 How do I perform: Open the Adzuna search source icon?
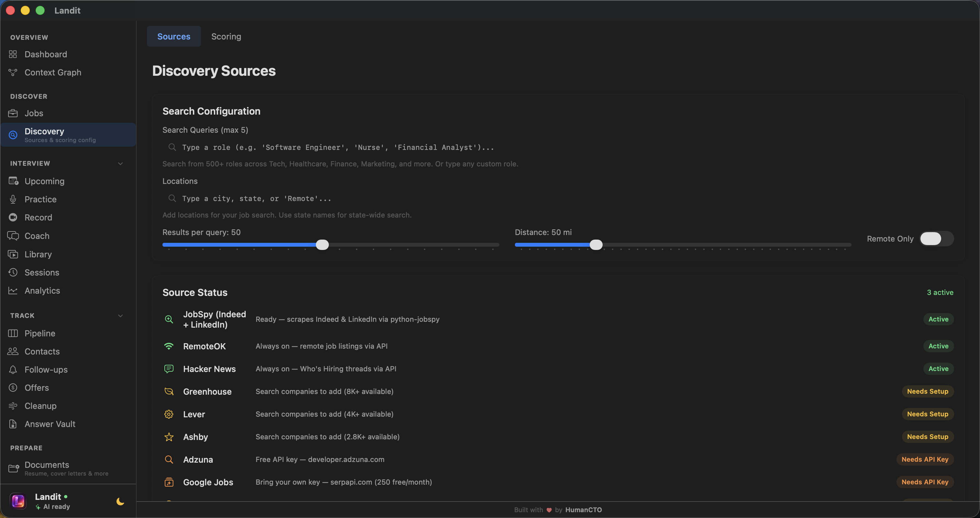pyautogui.click(x=169, y=459)
